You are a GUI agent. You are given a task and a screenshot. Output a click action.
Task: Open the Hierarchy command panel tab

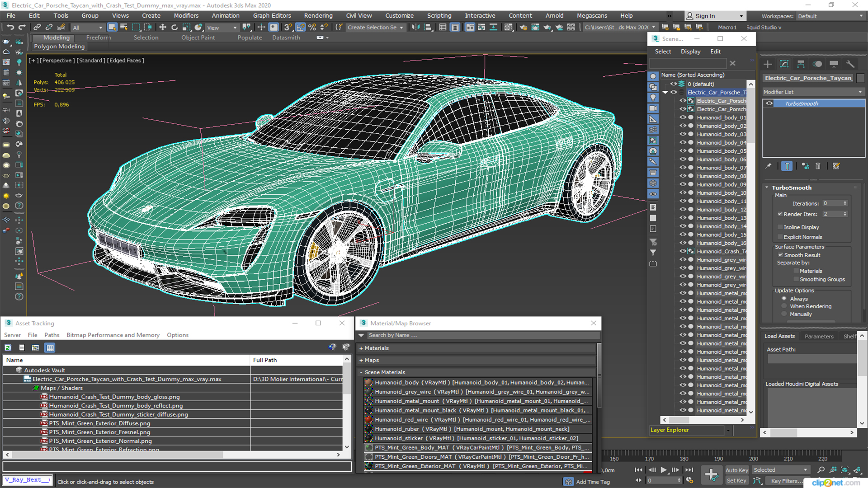[801, 64]
